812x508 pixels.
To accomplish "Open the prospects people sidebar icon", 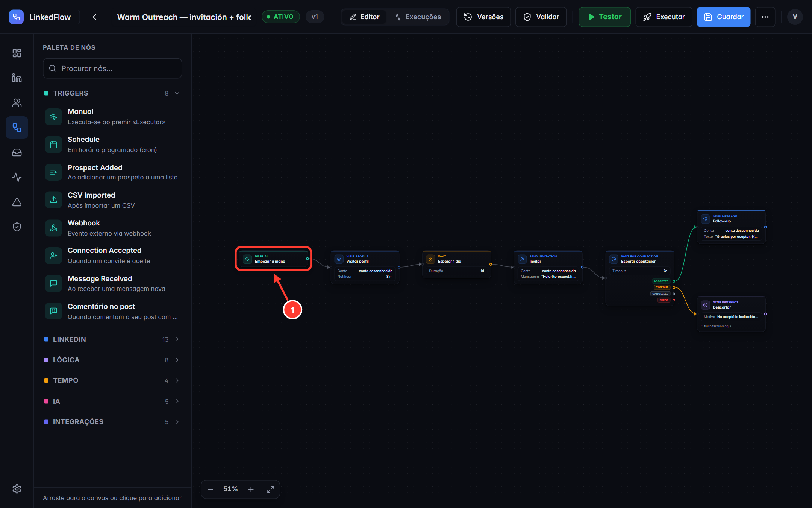I will 17,103.
